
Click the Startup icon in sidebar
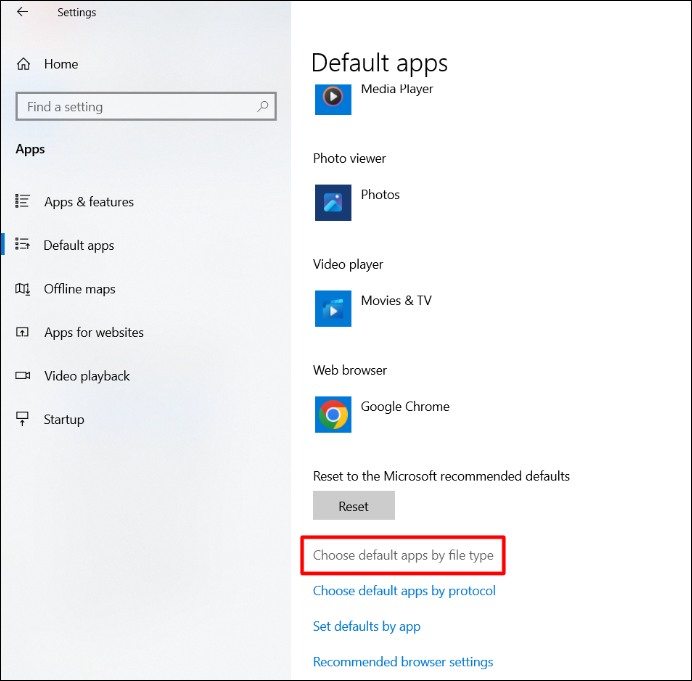(x=23, y=420)
